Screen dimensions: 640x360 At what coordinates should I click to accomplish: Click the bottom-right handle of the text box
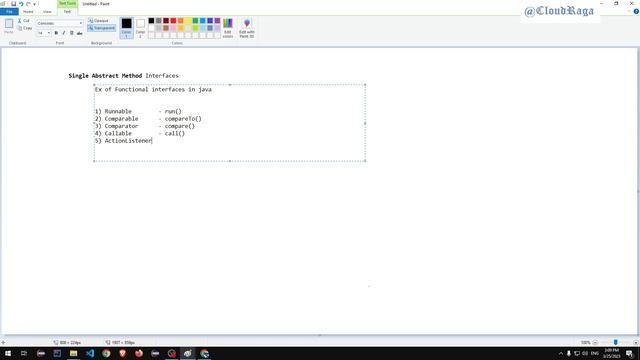[365, 161]
